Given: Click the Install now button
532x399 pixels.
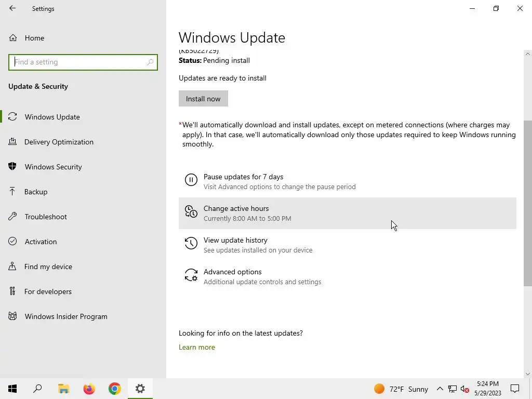Looking at the screenshot, I should pos(203,98).
